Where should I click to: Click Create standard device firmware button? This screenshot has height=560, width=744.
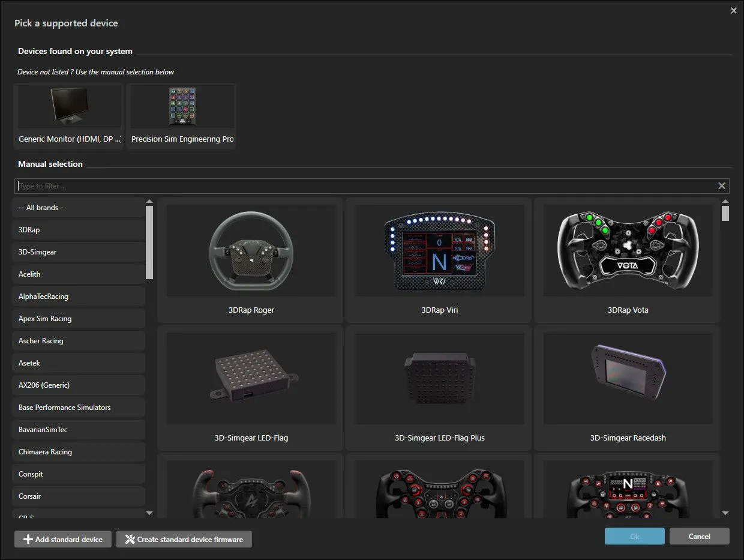(184, 539)
